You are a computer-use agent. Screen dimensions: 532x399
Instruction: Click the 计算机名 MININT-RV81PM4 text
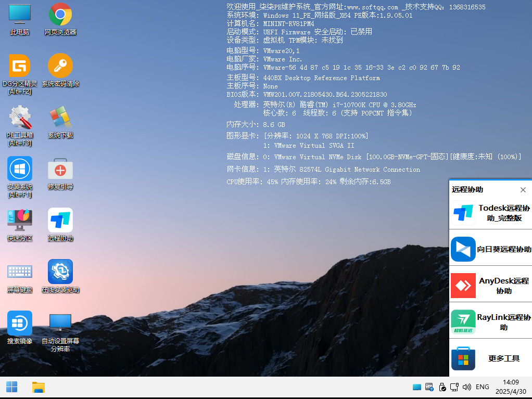pos(270,24)
